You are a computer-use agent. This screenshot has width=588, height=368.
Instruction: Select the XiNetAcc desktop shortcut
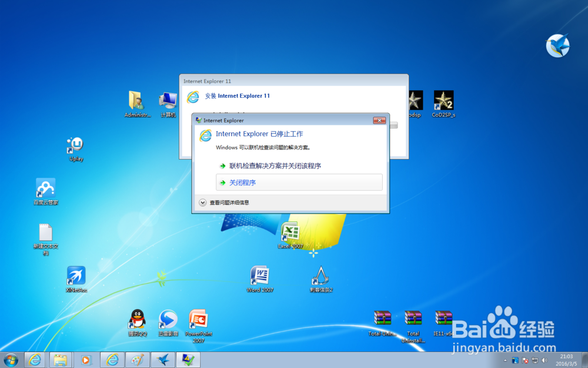pos(76,279)
